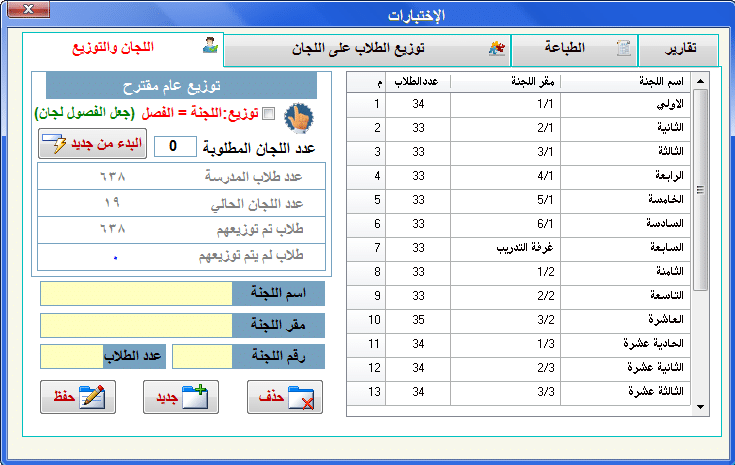Enable توزيع:اللجنة = الفصل checkbox
Viewport: 735px width, 465px height.
[x=269, y=113]
